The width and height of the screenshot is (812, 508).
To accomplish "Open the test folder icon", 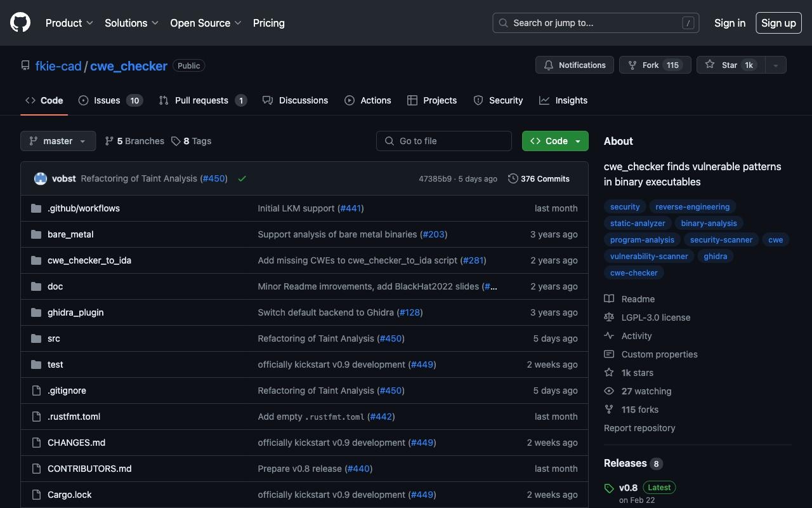I will pyautogui.click(x=36, y=364).
